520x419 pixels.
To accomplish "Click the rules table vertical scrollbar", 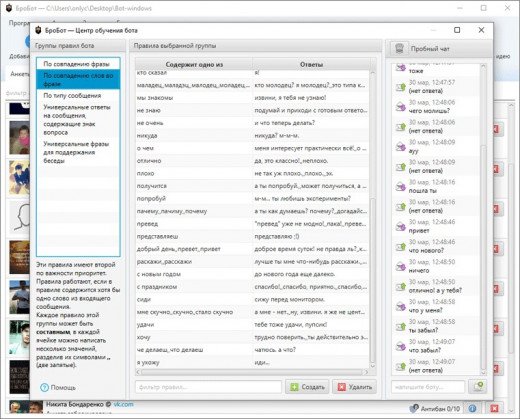I will coord(373,280).
